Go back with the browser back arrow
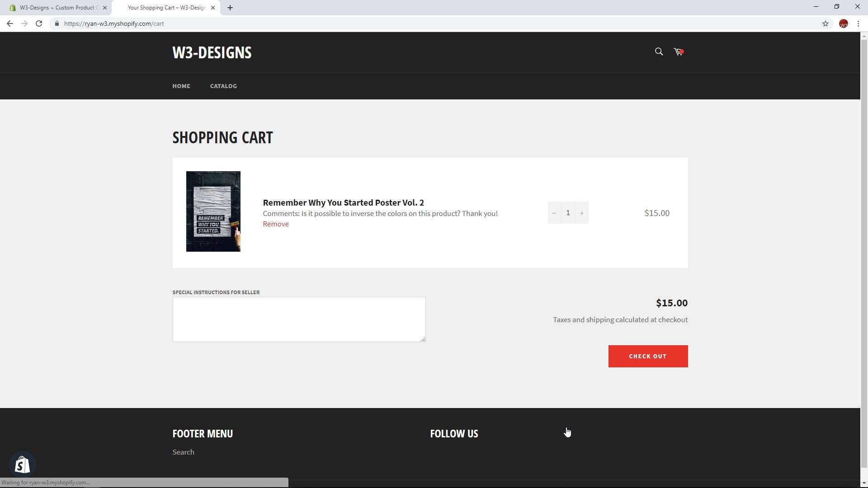Viewport: 868px width, 488px height. point(10,23)
